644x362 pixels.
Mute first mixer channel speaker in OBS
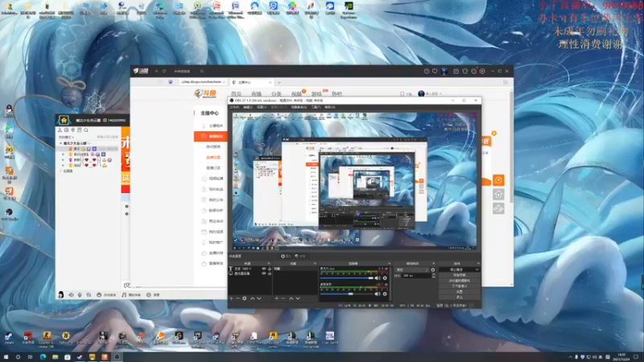(x=378, y=278)
